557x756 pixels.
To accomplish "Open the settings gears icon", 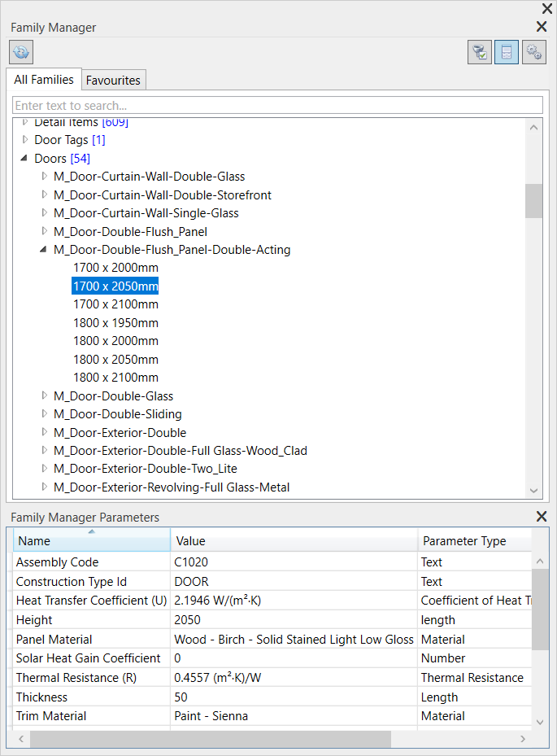I will tap(534, 52).
